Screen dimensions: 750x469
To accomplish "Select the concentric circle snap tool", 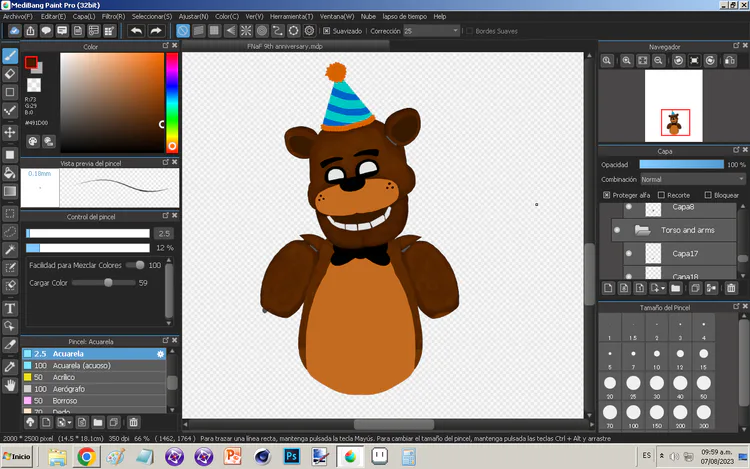I will click(262, 31).
